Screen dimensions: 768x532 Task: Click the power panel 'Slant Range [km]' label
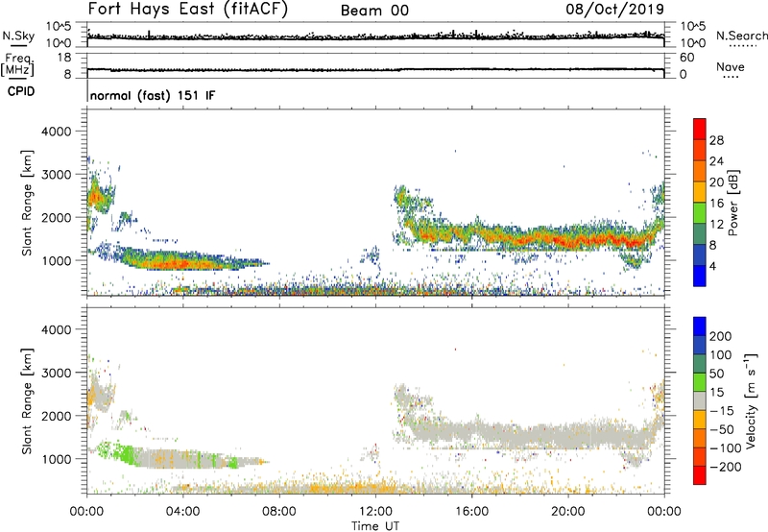(27, 203)
